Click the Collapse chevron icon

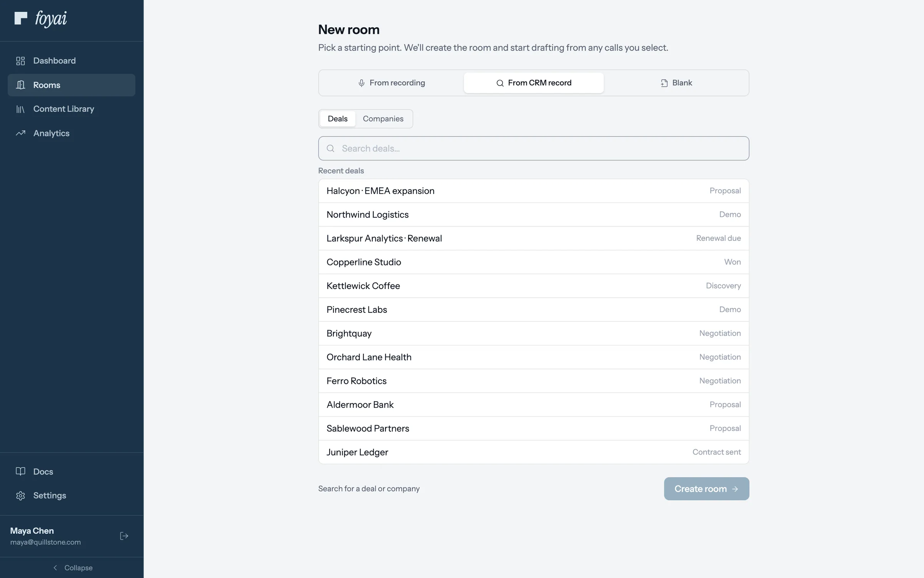[x=55, y=568]
